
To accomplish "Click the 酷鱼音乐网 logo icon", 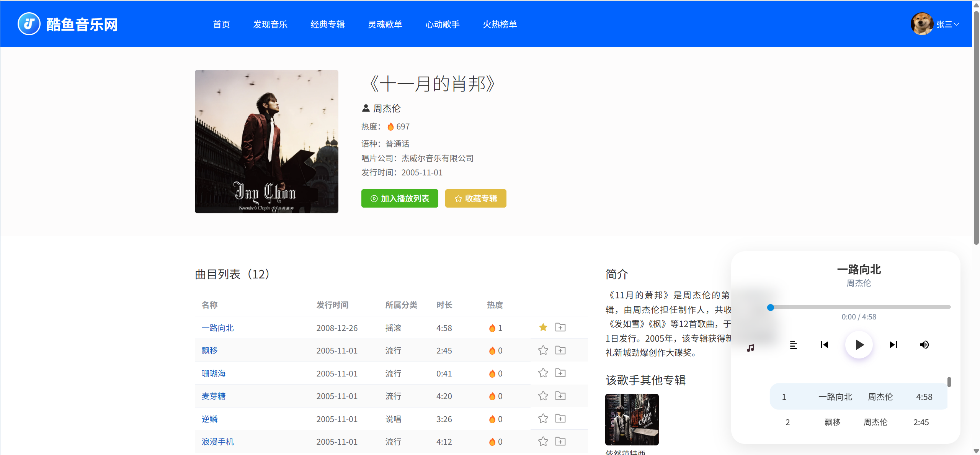I will coord(29,24).
